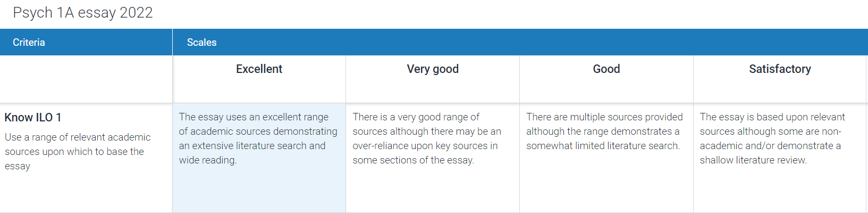The height and width of the screenshot is (213, 868).
Task: Click the blank cell below the Criteria header
Action: click(x=86, y=79)
